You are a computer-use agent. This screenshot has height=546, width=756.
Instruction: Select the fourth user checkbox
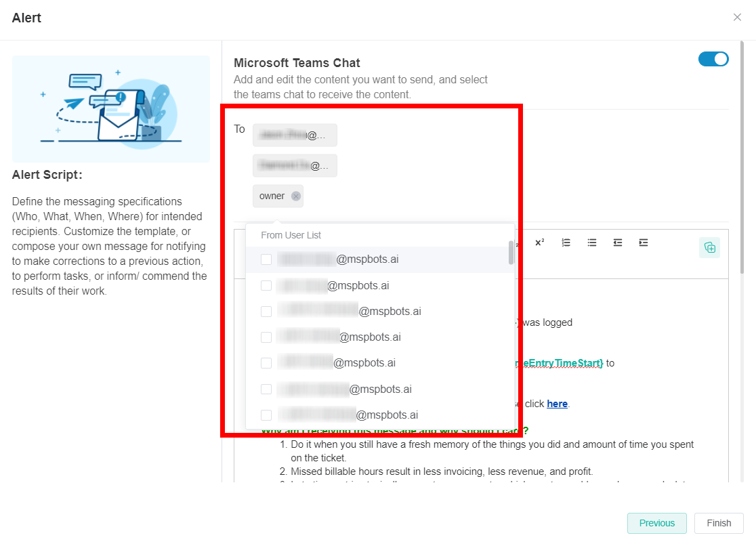point(266,337)
